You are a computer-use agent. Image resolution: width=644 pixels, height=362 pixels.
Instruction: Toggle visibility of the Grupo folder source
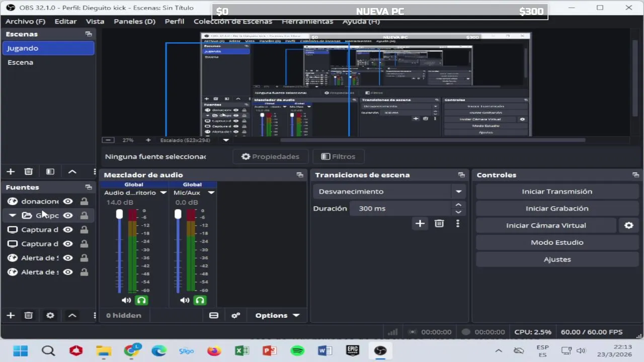pos(67,215)
